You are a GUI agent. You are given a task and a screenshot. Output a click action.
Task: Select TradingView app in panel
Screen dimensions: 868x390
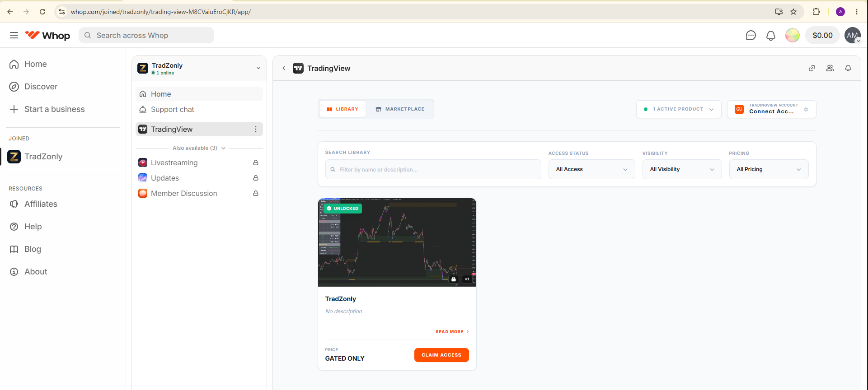(x=199, y=129)
